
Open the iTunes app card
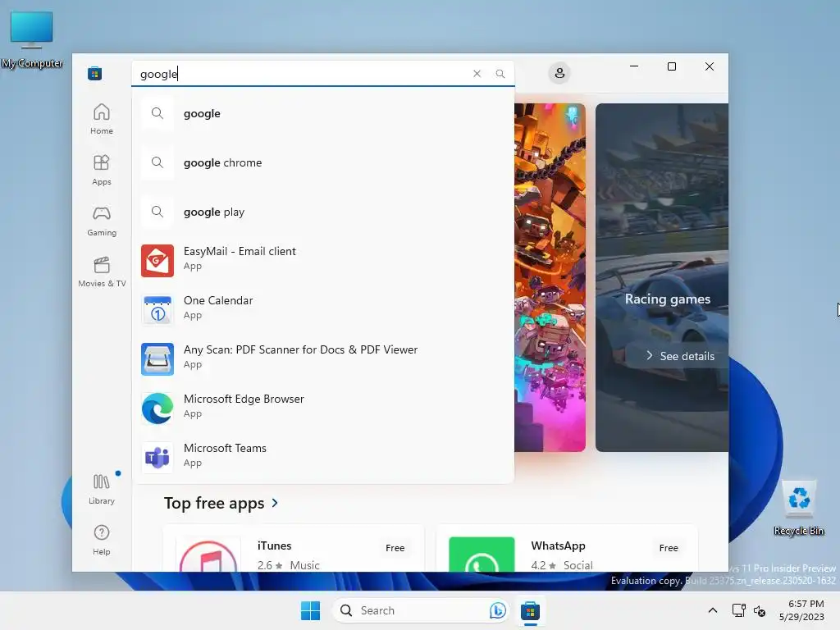pos(294,549)
